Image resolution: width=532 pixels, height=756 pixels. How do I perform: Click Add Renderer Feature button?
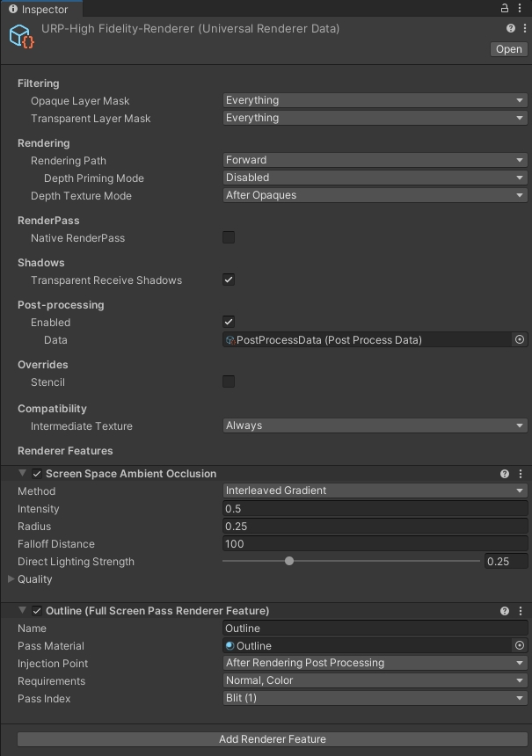273,739
